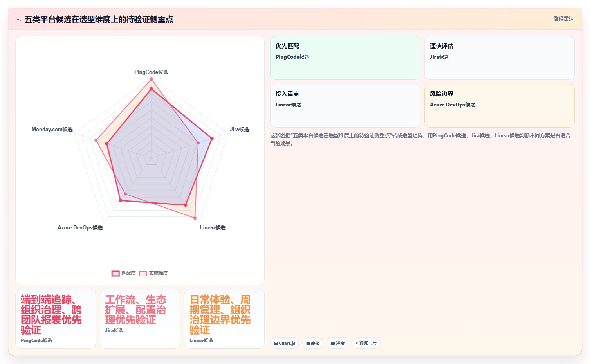Click the Jira候选 radar axis label
This screenshot has width=590, height=364.
pos(240,129)
